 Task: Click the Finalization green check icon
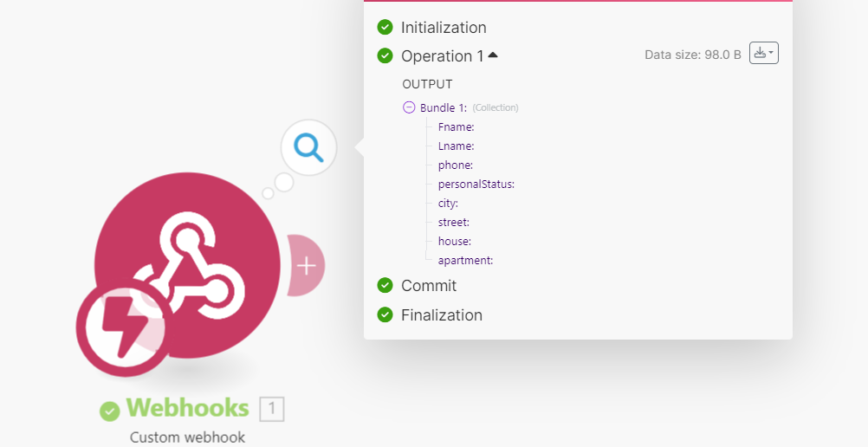(x=385, y=314)
